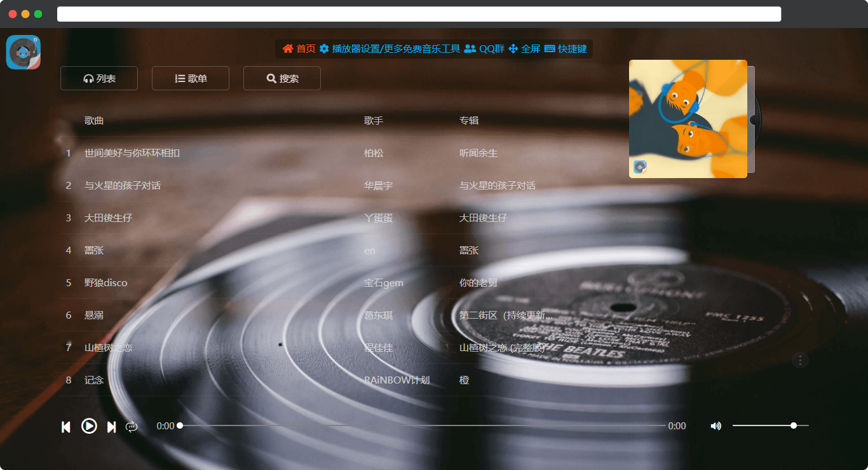This screenshot has width=868, height=470.
Task: Click artist 宝石gem
Action: coord(384,283)
